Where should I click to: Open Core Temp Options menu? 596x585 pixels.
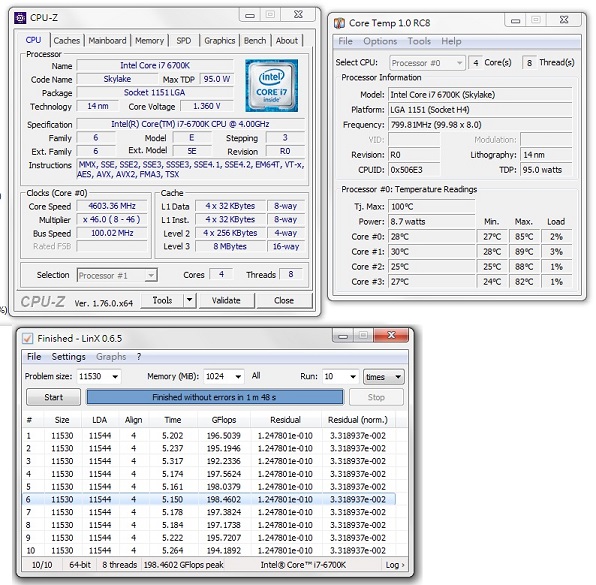[x=380, y=41]
